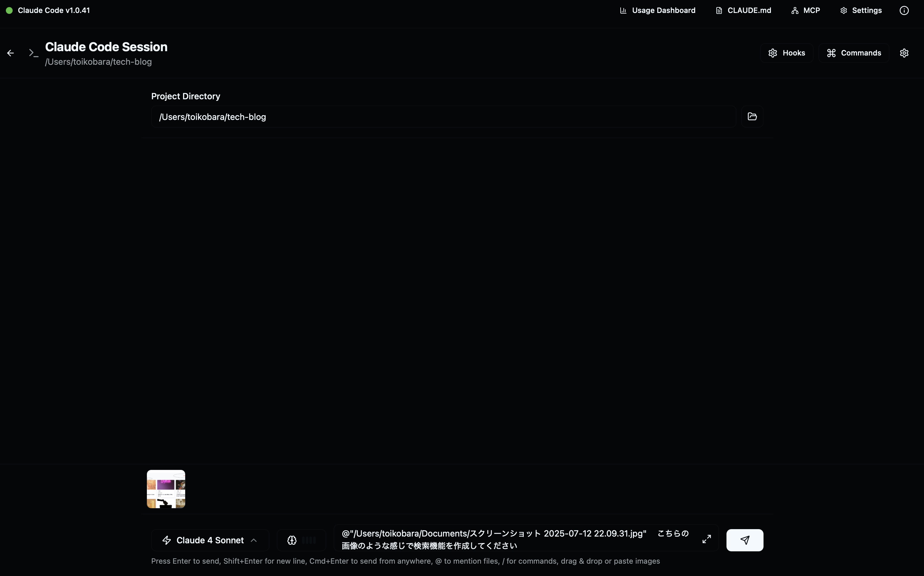
Task: Collapse the Claude 4 Sonnet model dropdown
Action: [254, 540]
